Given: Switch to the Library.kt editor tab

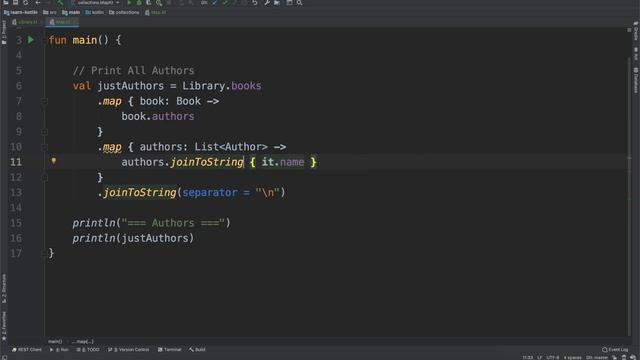Looking at the screenshot, I should point(26,22).
